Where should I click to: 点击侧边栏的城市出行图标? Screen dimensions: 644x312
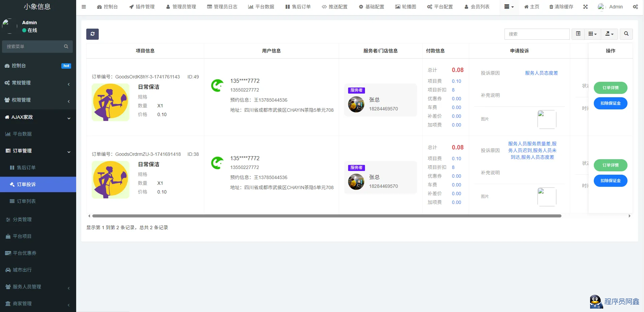click(8, 270)
